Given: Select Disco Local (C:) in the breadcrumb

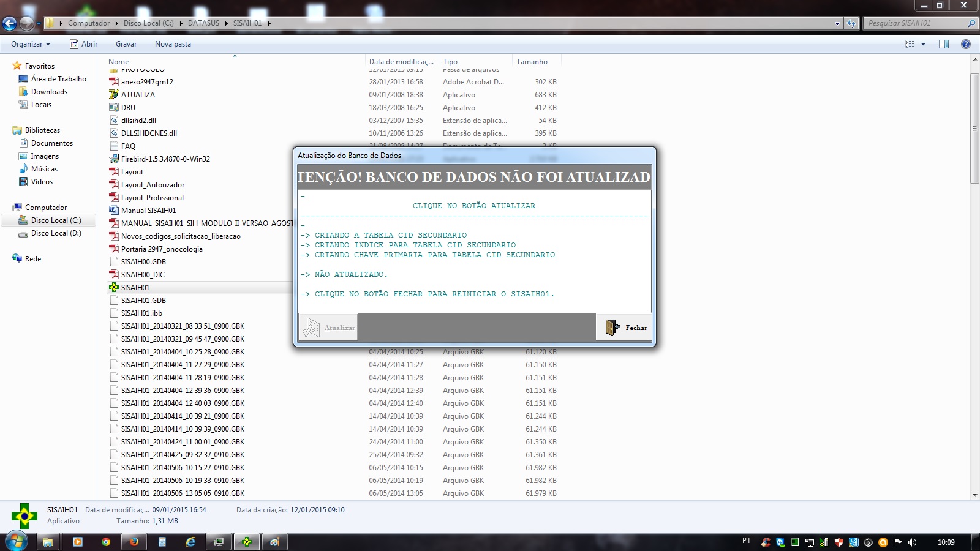Looking at the screenshot, I should pos(149,23).
